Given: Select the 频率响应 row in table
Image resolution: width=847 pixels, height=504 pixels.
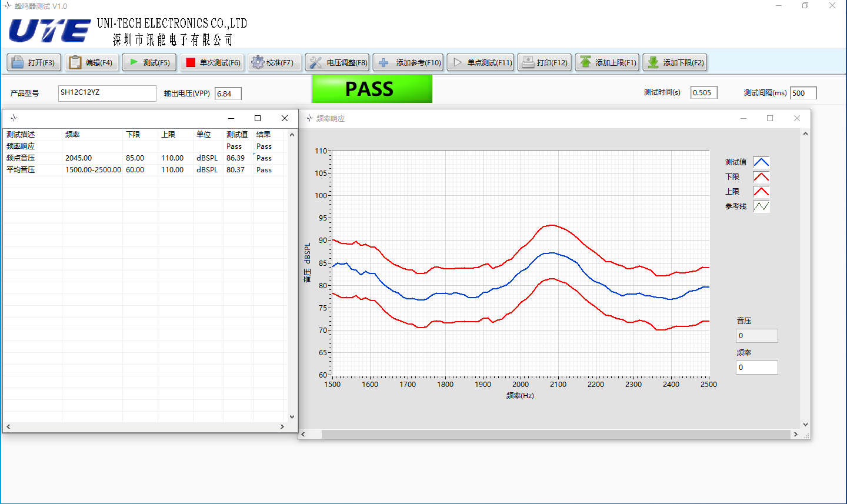Looking at the screenshot, I should (145, 146).
